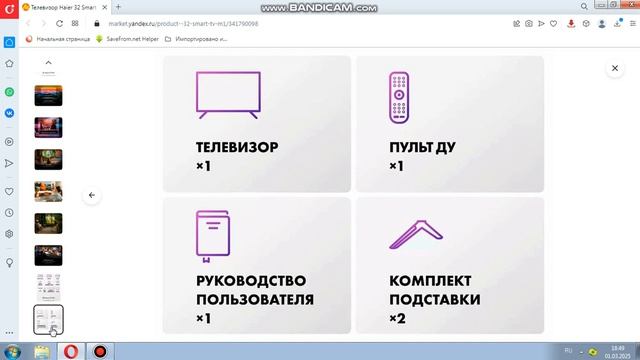
Task: Open the workspaces pentagon icon in sidebar
Action: pyautogui.click(x=9, y=63)
